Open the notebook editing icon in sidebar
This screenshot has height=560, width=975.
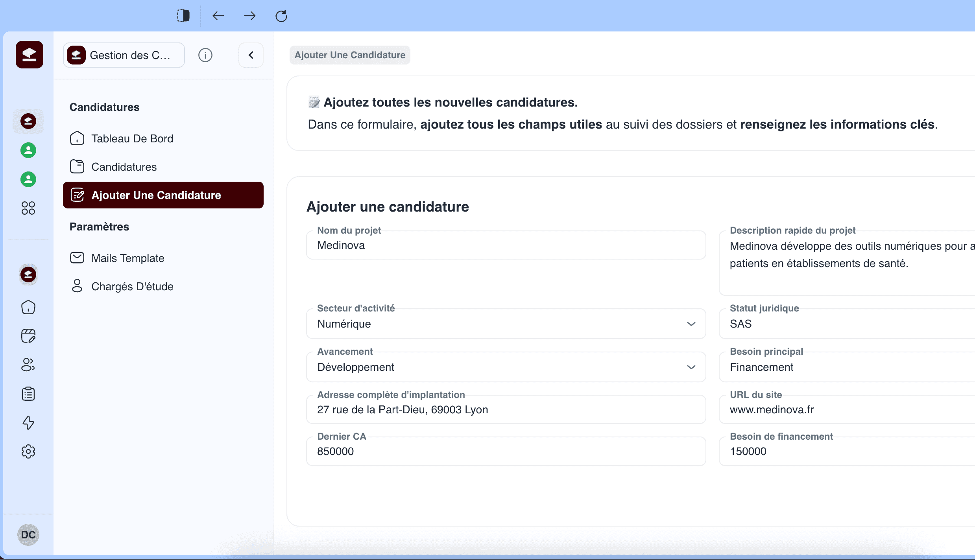point(28,336)
